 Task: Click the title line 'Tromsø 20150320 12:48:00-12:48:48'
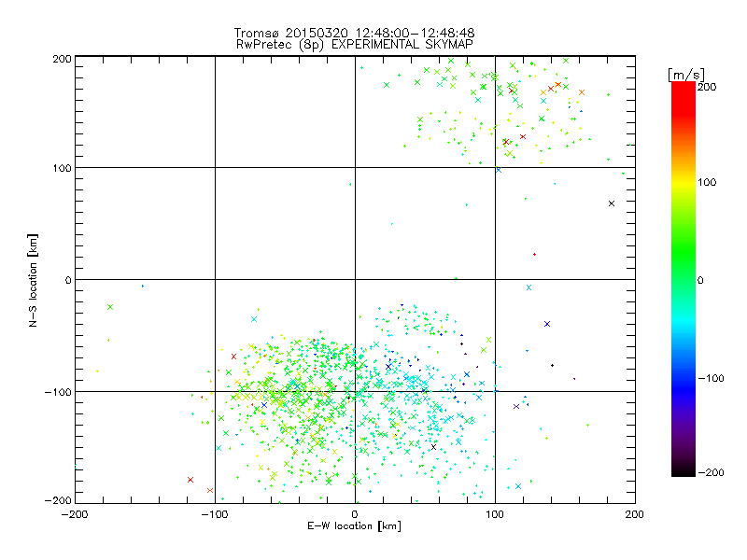tap(354, 33)
